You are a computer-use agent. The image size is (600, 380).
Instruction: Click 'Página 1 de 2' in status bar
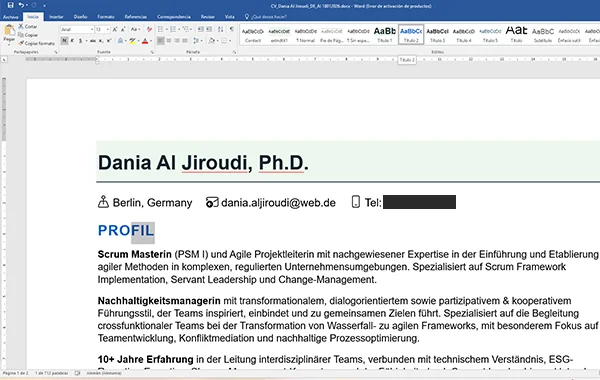click(x=15, y=373)
